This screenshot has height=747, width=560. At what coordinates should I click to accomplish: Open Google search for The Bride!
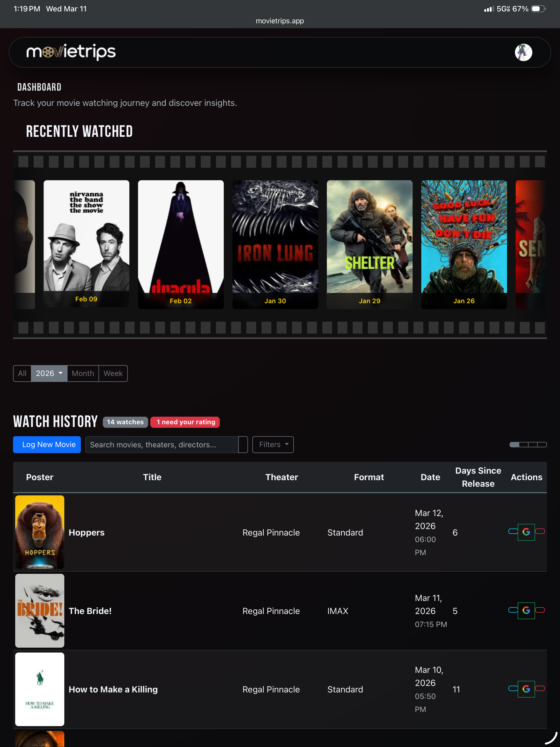pos(526,610)
